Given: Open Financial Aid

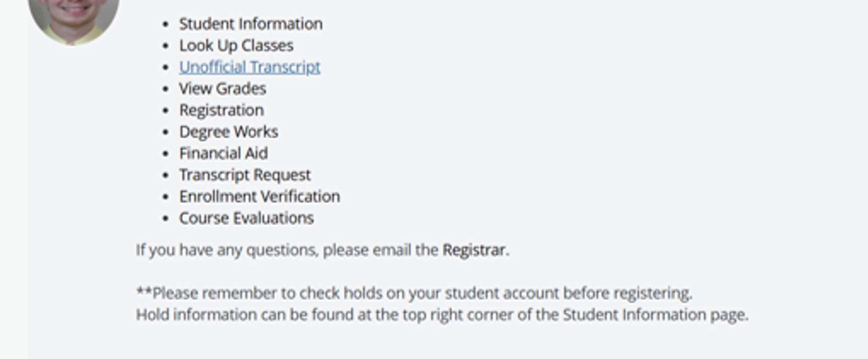Looking at the screenshot, I should 223,153.
